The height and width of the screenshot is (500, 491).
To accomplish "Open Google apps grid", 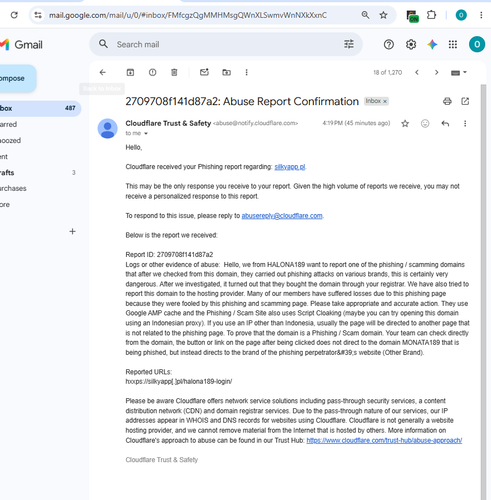I will (x=453, y=44).
